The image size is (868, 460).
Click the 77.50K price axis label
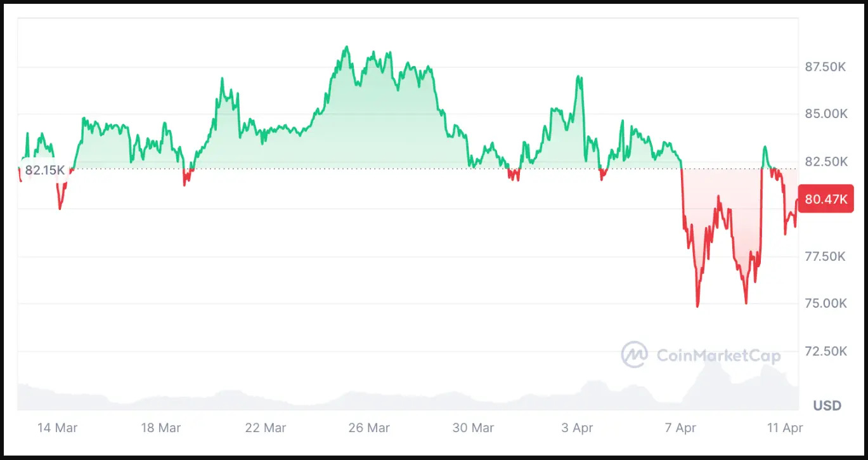pos(825,256)
